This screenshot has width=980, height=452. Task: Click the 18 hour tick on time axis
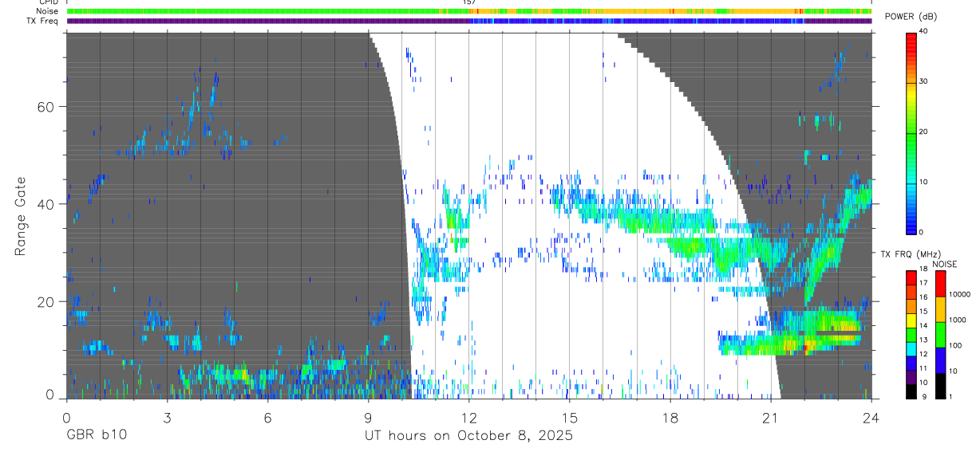(x=670, y=416)
